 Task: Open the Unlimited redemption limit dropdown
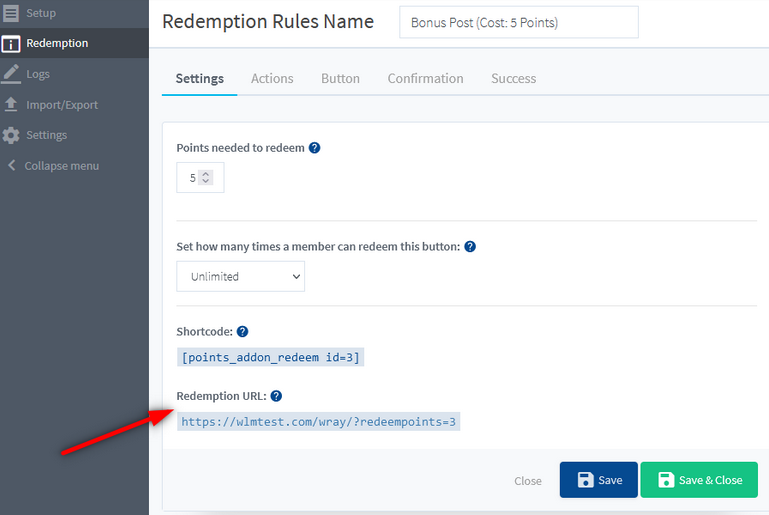pyautogui.click(x=240, y=276)
